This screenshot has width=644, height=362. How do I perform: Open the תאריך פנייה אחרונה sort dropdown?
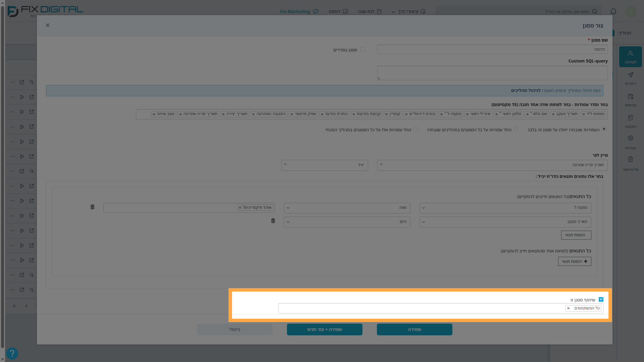[492, 165]
